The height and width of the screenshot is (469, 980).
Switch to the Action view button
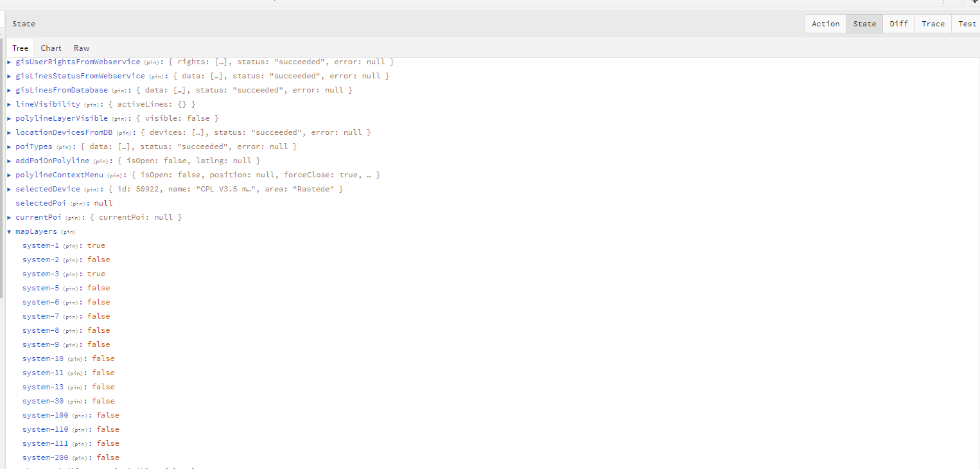[825, 24]
